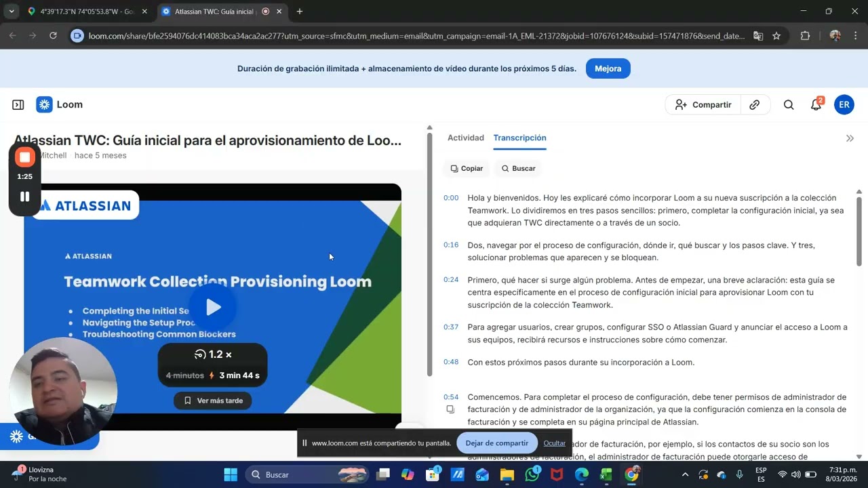Close the Atlassian TWC Loom tab
Viewport: 868px width, 488px height.
pyautogui.click(x=279, y=12)
